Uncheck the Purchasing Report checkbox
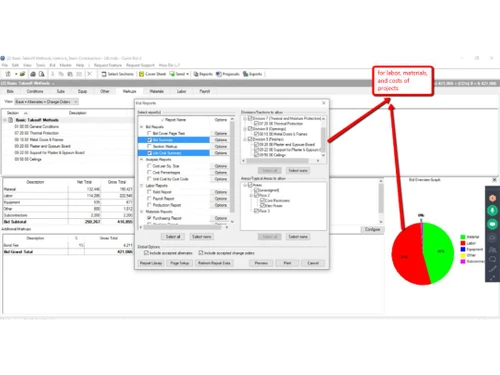The width and height of the screenshot is (500, 375). pos(149,218)
